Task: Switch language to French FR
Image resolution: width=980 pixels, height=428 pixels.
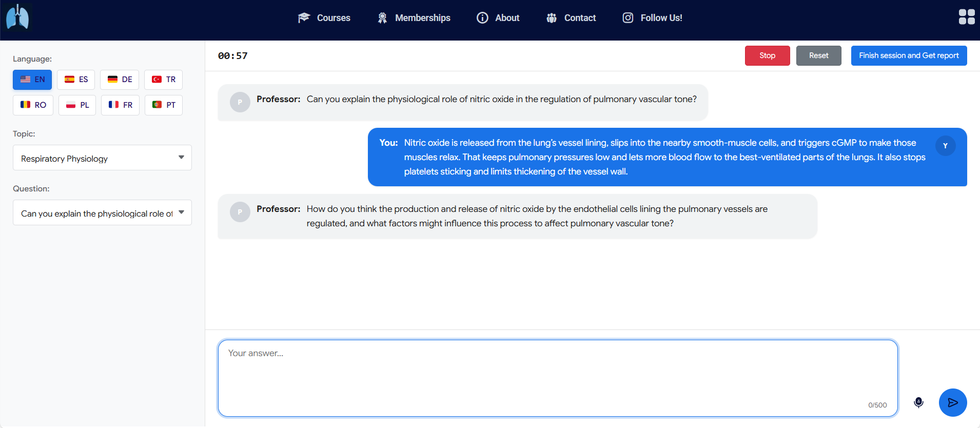Action: tap(120, 105)
